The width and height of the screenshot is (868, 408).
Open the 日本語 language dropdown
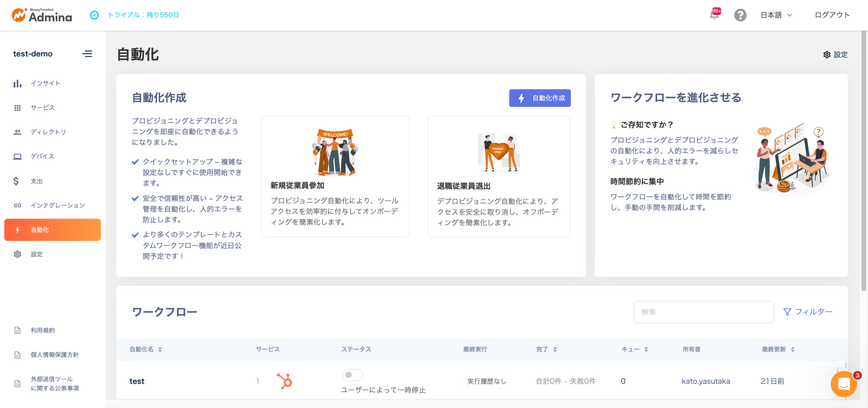776,15
